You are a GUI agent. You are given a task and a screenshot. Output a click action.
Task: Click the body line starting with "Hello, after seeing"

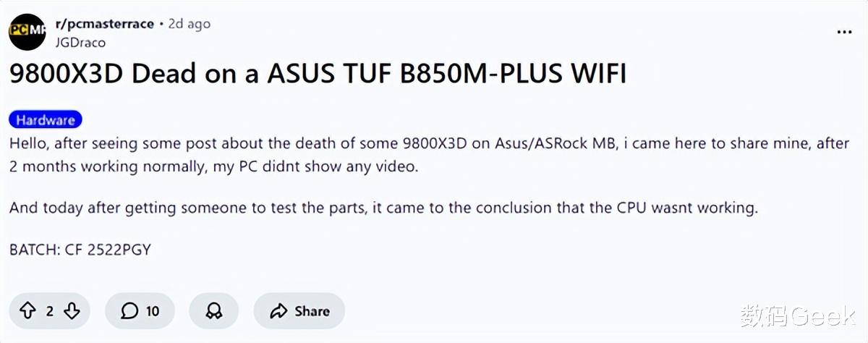[428, 143]
